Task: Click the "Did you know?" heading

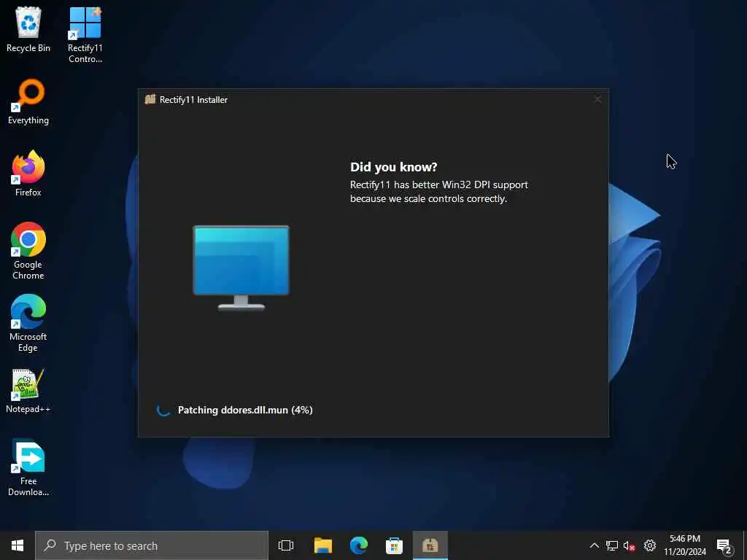Action: 393,167
